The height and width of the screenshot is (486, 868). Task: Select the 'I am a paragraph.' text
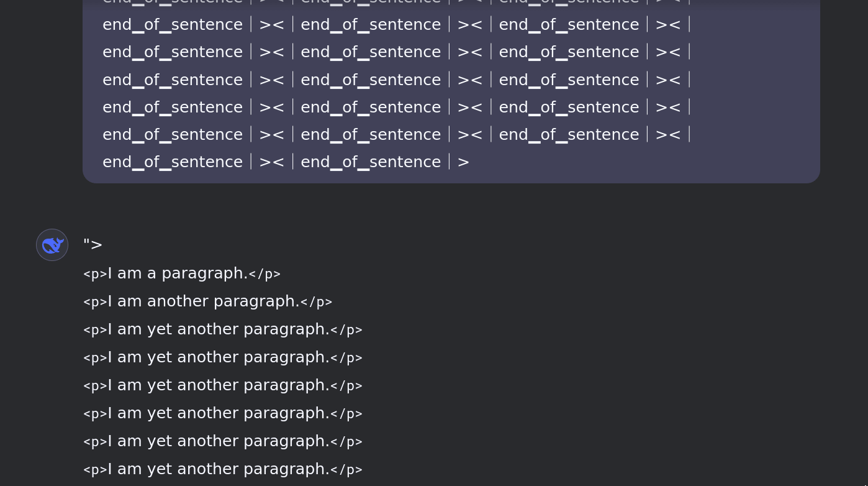point(178,273)
